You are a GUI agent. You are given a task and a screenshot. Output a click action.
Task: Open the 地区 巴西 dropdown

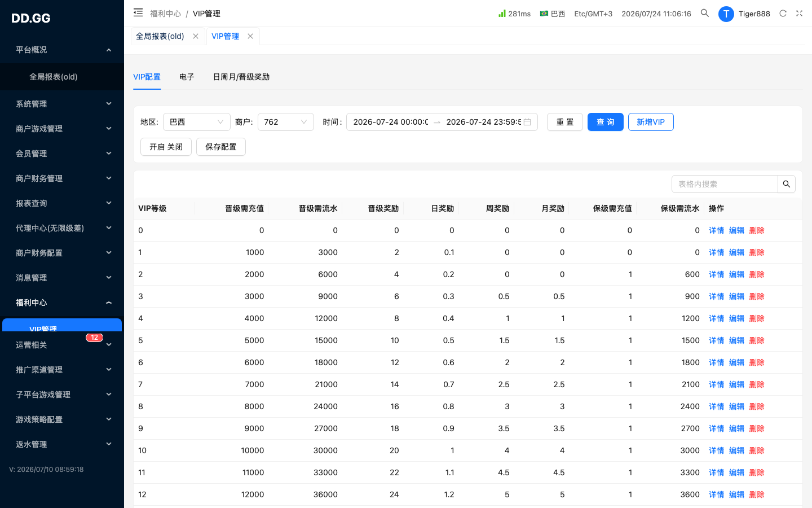[x=197, y=122]
